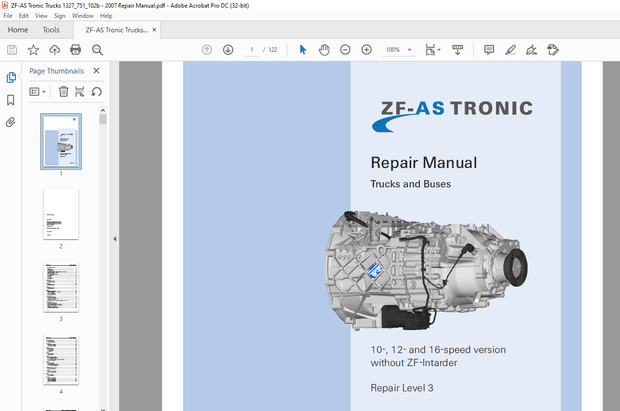Image resolution: width=620 pixels, height=411 pixels.
Task: Open Attachments paperclip icon
Action: [x=11, y=122]
